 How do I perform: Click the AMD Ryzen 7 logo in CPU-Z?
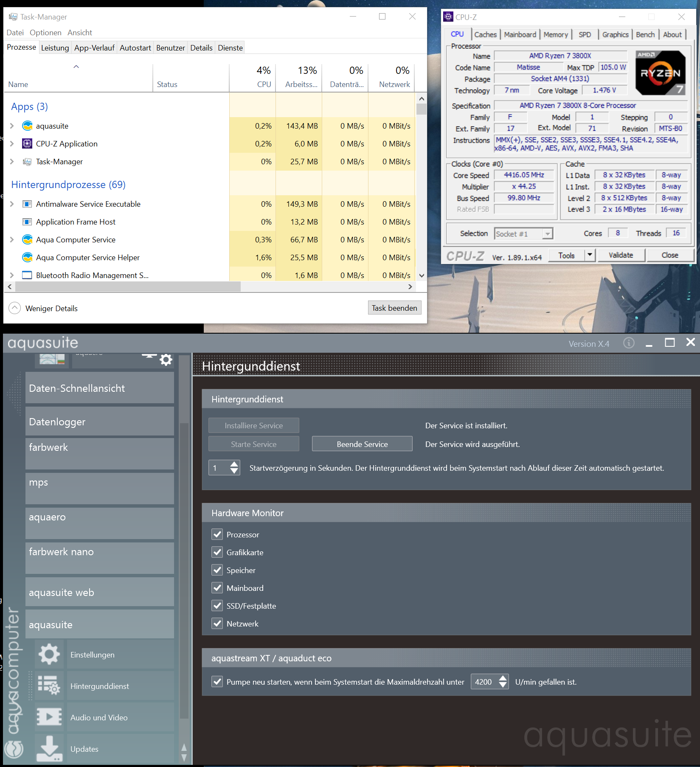point(661,73)
